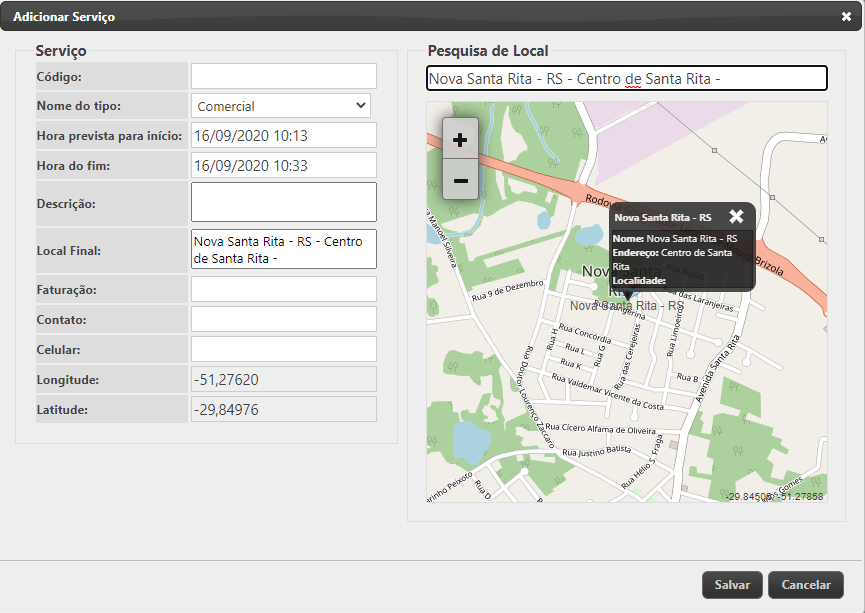Viewport: 865px width, 613px height.
Task: Click the 'Endereço: Centro de Santa Rita' popup text
Action: pyautogui.click(x=672, y=259)
